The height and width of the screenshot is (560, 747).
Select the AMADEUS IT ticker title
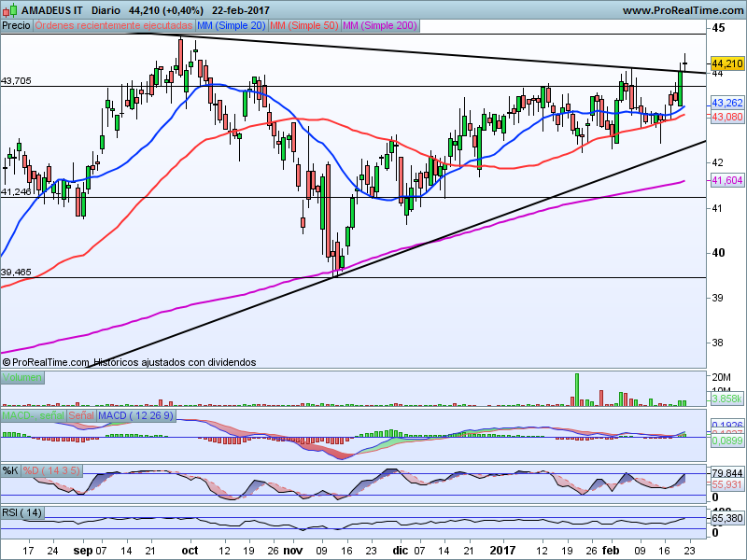tap(52, 10)
